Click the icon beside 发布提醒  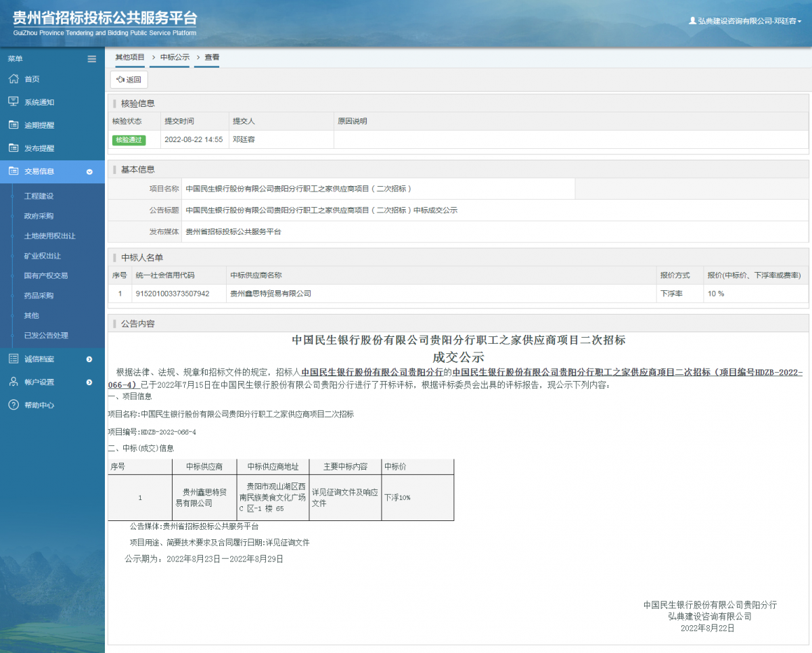coord(14,148)
